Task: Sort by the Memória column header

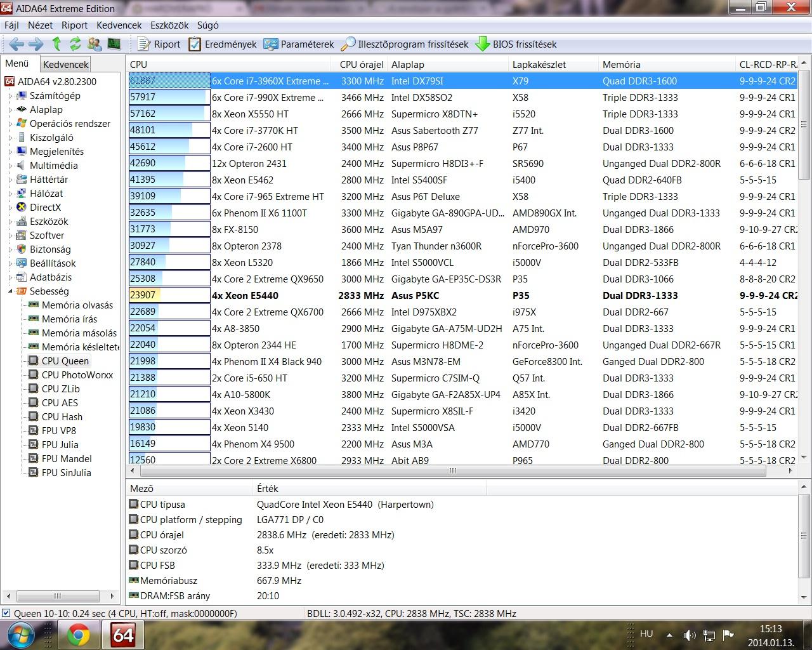Action: (x=667, y=64)
